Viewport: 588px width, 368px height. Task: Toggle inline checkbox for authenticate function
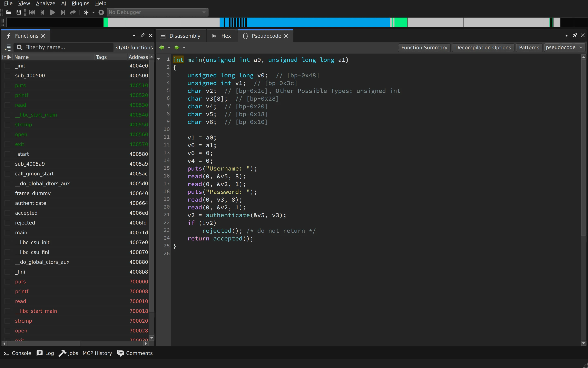pos(8,203)
